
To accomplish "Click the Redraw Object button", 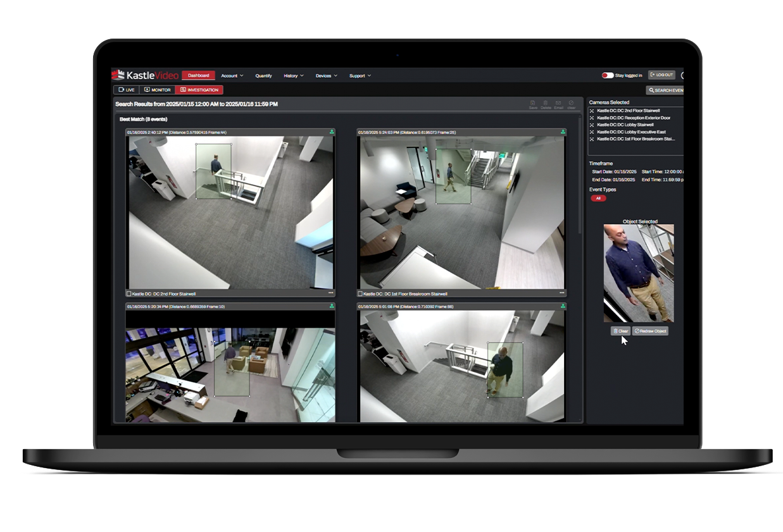I will (650, 331).
